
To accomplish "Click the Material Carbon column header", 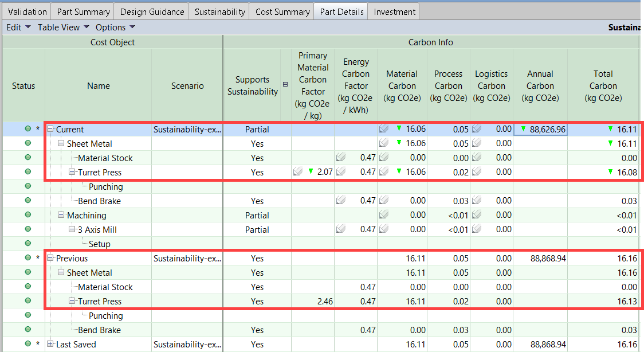I will (x=402, y=85).
